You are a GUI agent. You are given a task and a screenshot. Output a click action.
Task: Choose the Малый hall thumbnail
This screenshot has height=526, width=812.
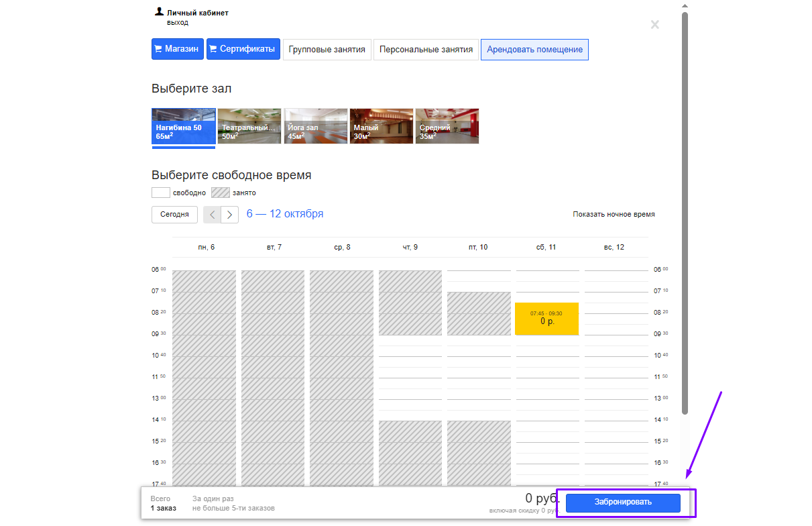382,126
